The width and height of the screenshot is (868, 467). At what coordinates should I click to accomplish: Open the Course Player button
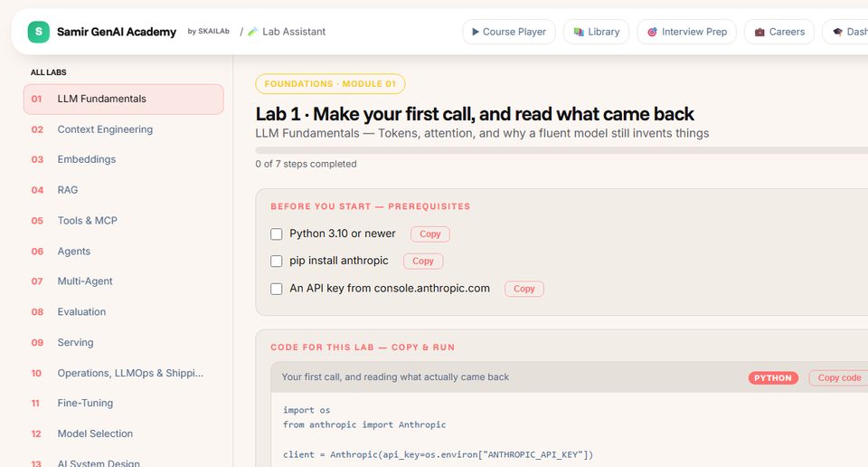(x=509, y=33)
